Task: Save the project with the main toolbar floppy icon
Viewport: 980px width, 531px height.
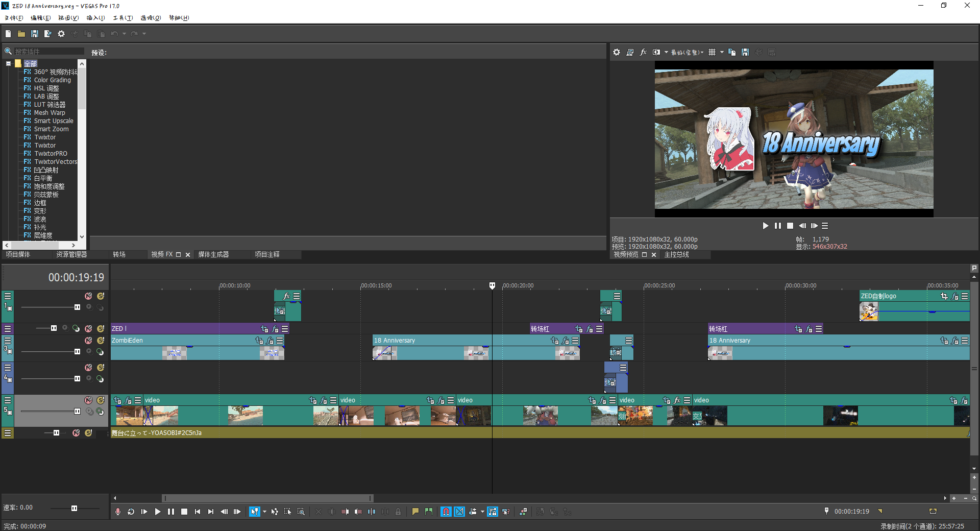Action: 35,34
